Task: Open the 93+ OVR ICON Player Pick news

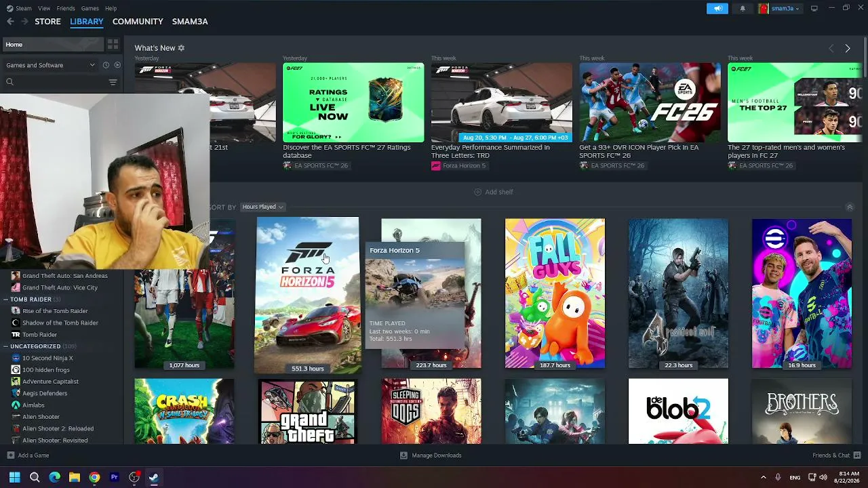Action: [x=650, y=102]
